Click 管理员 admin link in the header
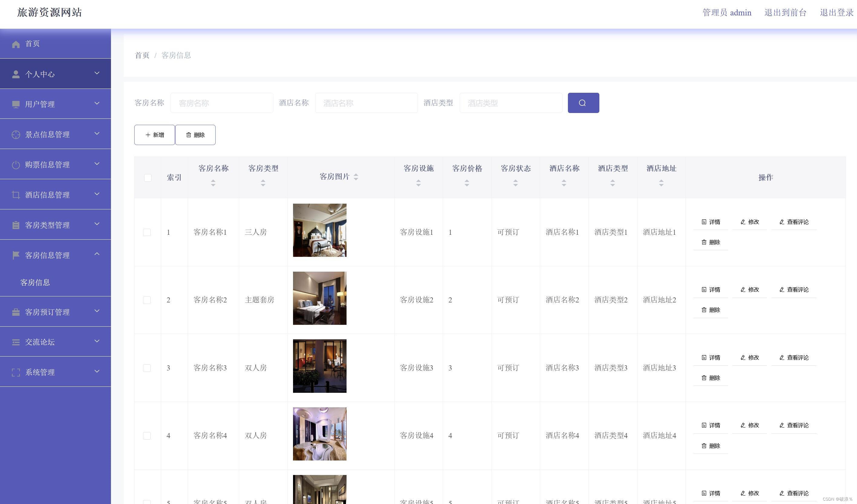Screen dimensions: 857x504 727,13
